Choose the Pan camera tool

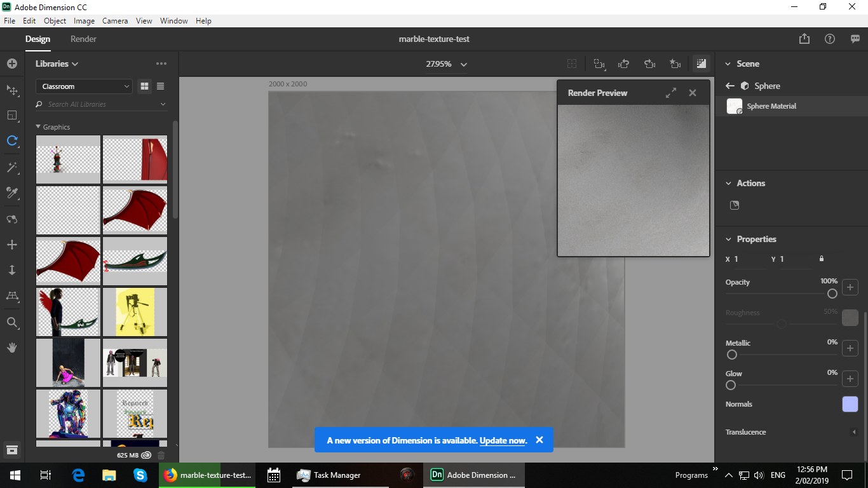pyautogui.click(x=12, y=245)
